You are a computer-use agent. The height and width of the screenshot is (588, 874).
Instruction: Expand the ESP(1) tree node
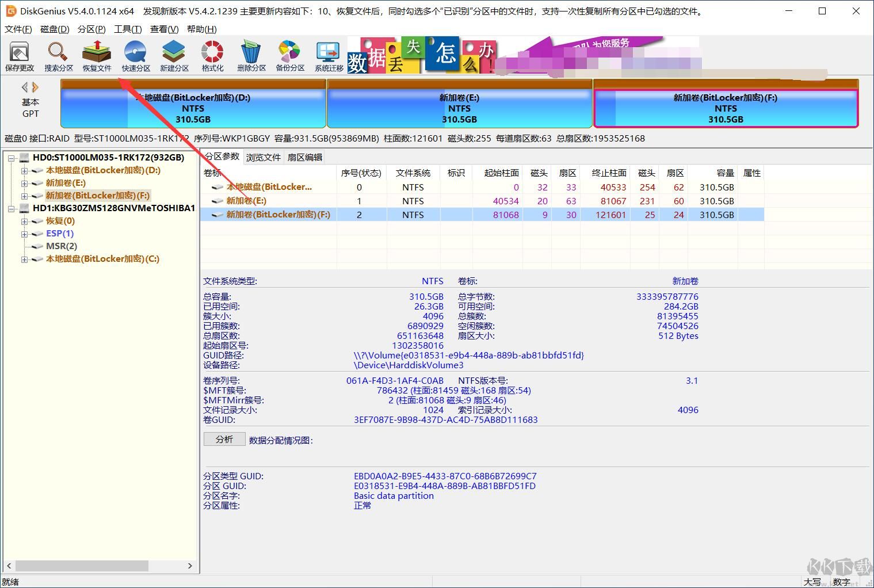24,234
